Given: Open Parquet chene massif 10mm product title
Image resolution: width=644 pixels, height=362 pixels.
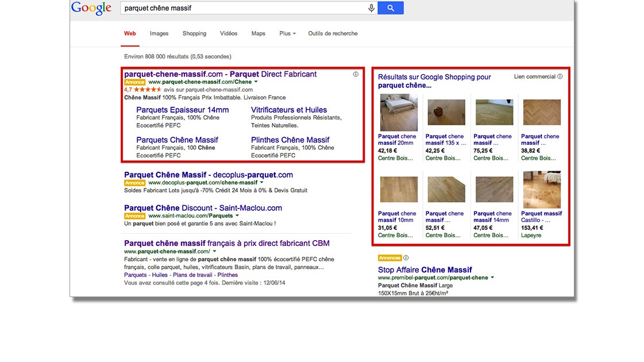Looking at the screenshot, I should 397,217.
